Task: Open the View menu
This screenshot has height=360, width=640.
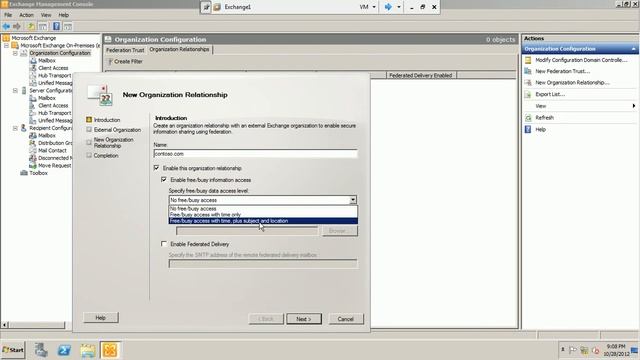Action: (46, 15)
